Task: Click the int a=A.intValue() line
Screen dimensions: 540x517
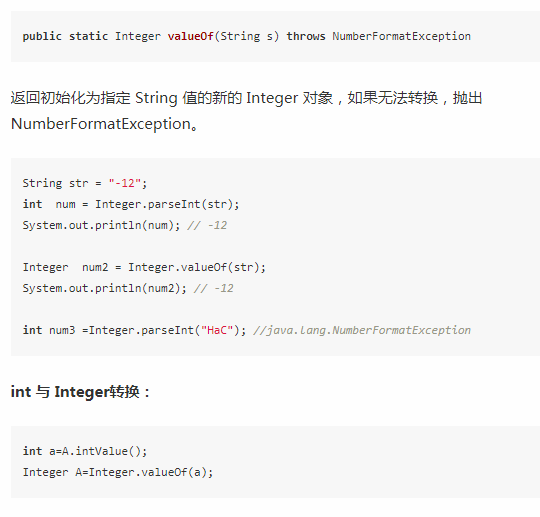Action: [x=85, y=451]
